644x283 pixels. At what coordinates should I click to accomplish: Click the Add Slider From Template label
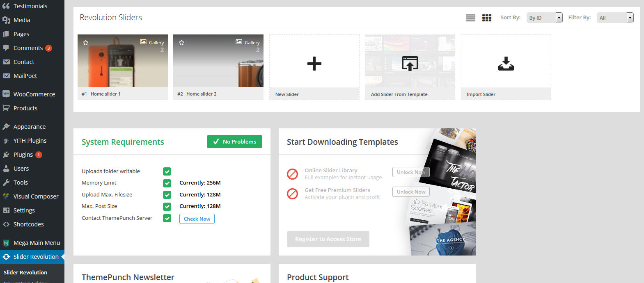[x=399, y=94]
